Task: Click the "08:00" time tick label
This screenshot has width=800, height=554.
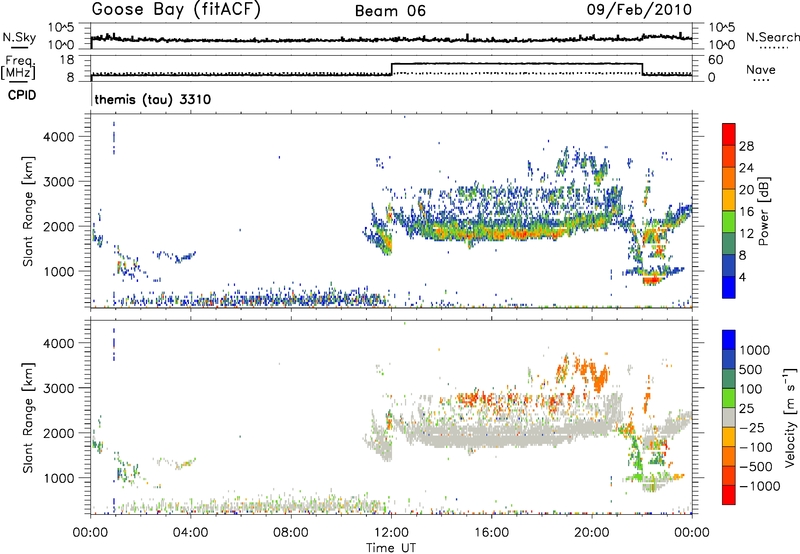Action: (291, 533)
